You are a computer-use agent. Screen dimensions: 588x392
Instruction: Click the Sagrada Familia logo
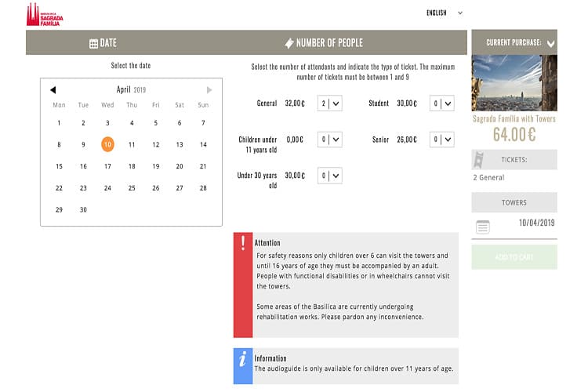click(45, 15)
